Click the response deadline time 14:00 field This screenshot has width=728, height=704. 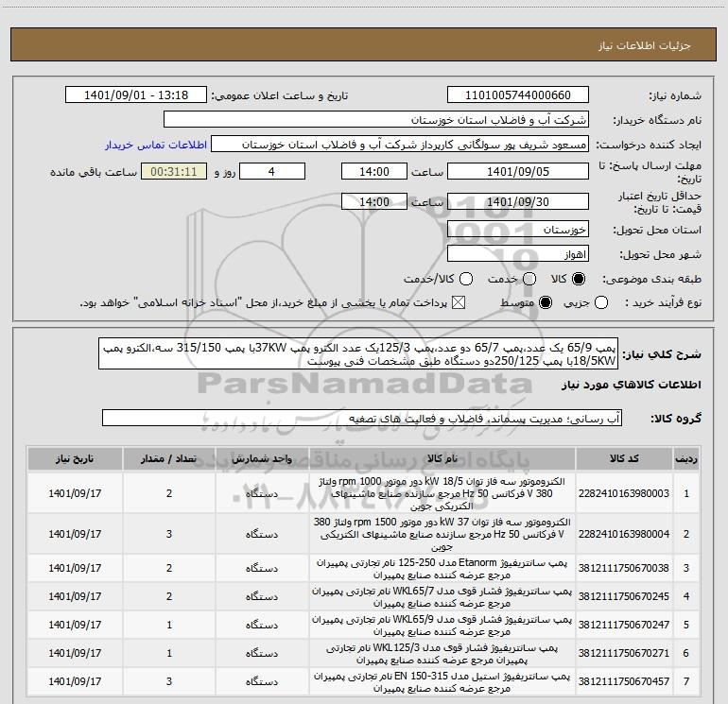374,172
